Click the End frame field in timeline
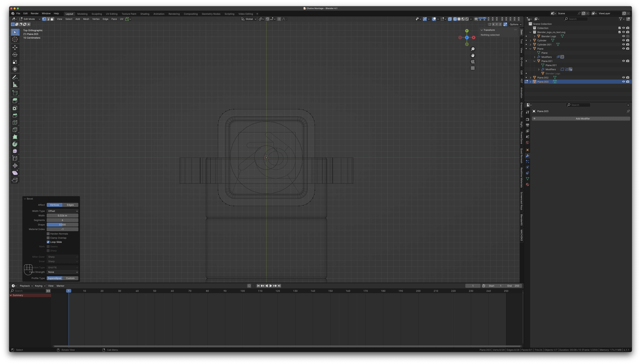The image size is (641, 364). click(x=513, y=286)
